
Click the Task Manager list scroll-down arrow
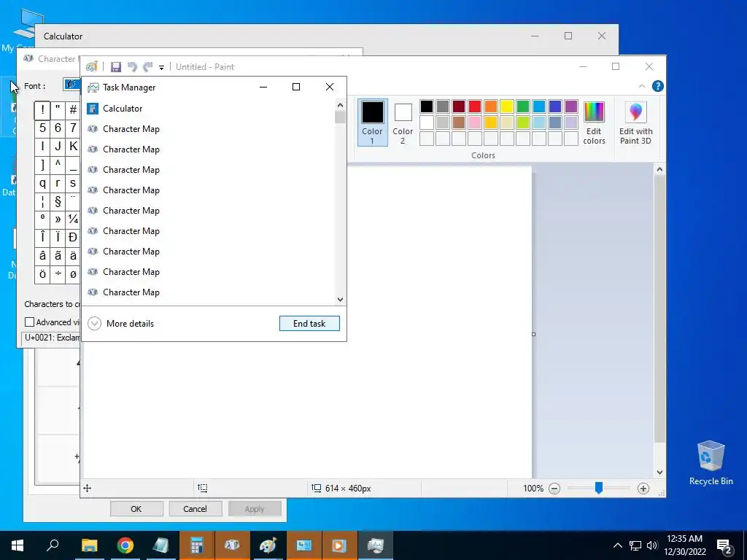[340, 300]
